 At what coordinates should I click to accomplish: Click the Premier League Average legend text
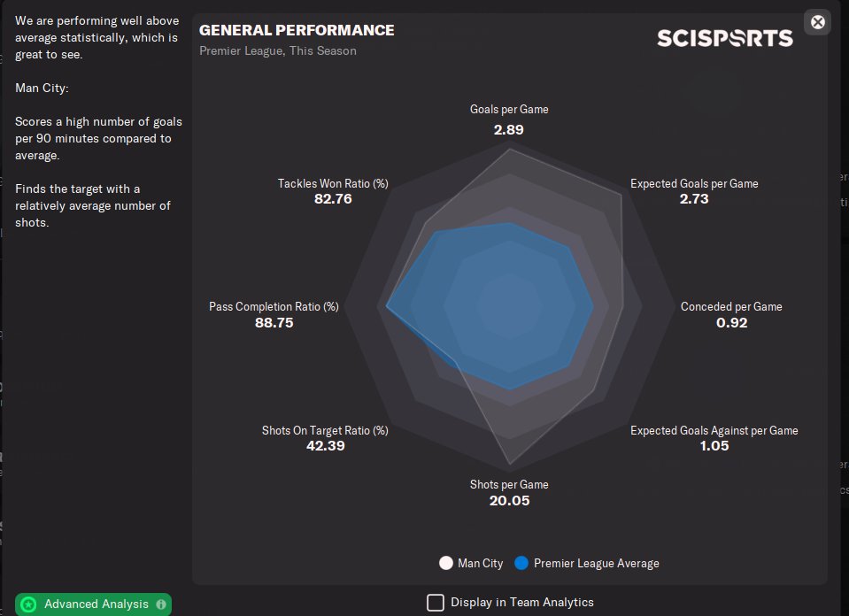tap(596, 563)
